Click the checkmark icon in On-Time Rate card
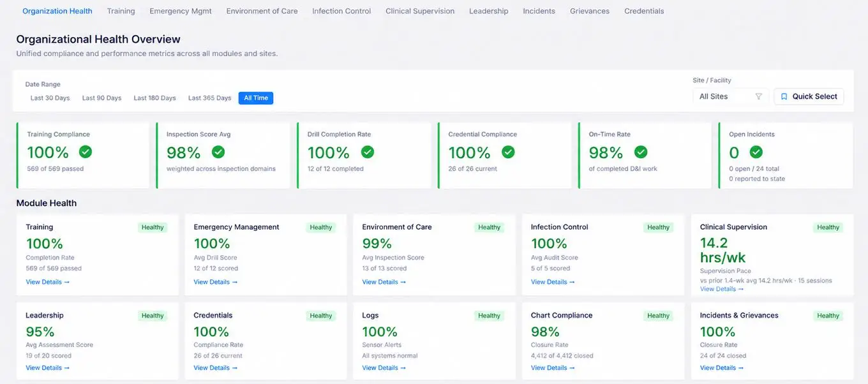 (x=641, y=152)
